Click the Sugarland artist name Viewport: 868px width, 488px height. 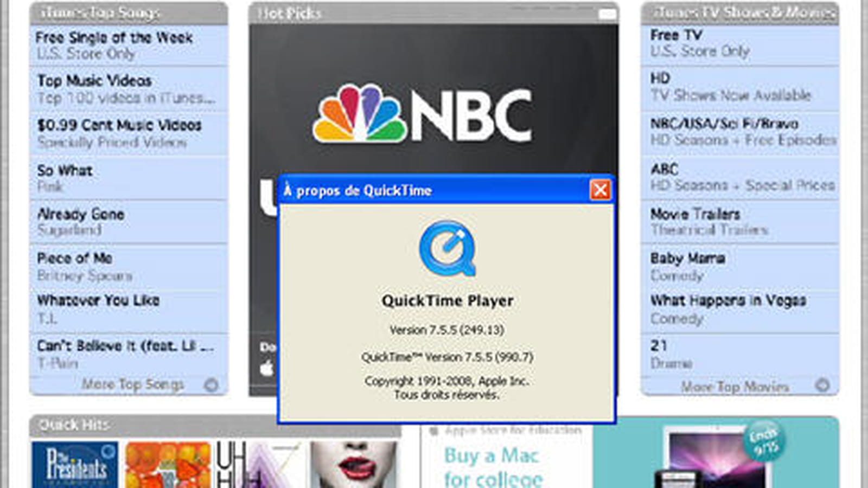[69, 230]
